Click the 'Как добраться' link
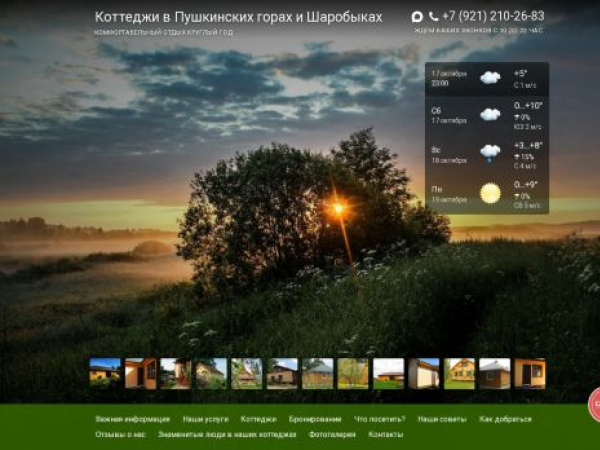 (x=505, y=419)
